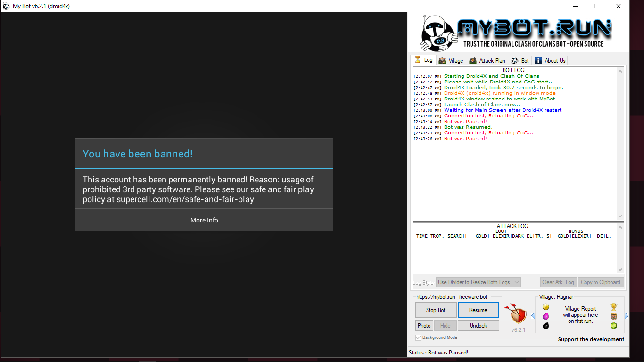Click 'Droid4X Loaded, took 30.7 seconds' log line

(x=504, y=87)
